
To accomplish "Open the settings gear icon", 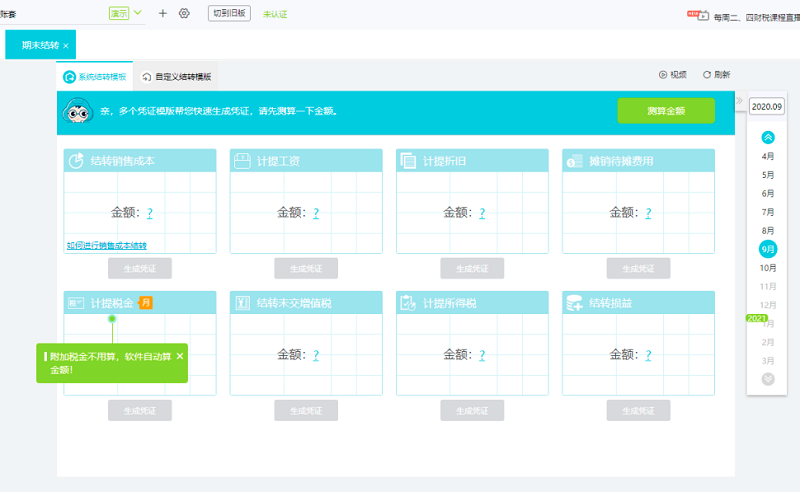I will pos(184,13).
